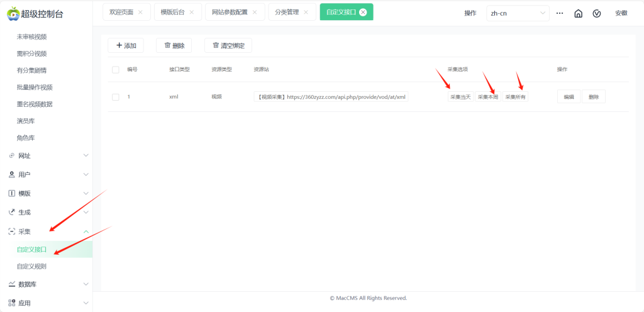644x312 pixels.
Task: Click the 模版 icon in the sidebar
Action: (x=11, y=193)
